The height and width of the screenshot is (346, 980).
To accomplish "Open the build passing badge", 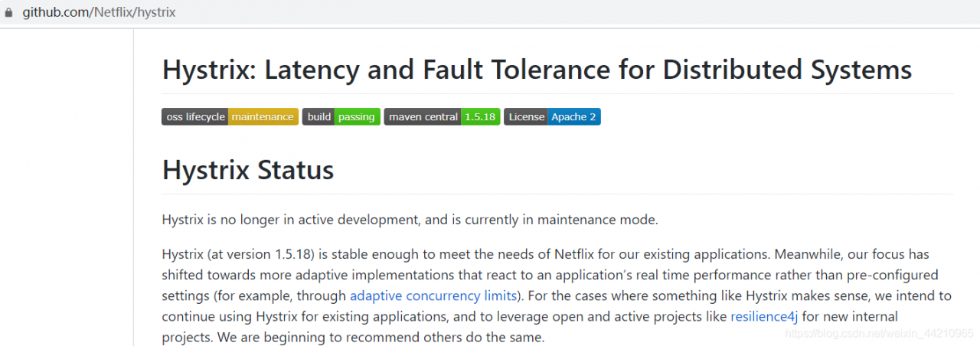I will (341, 116).
